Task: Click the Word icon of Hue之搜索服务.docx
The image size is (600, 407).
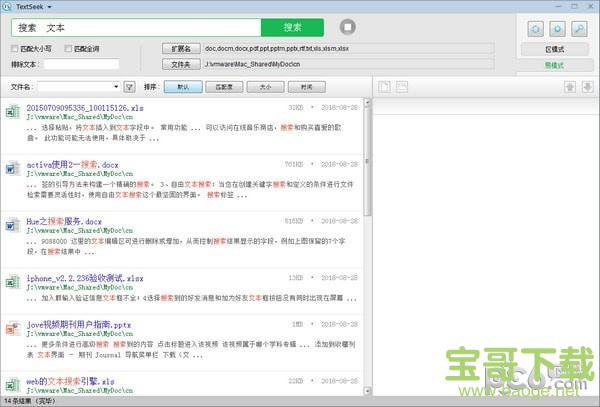Action: 13,225
